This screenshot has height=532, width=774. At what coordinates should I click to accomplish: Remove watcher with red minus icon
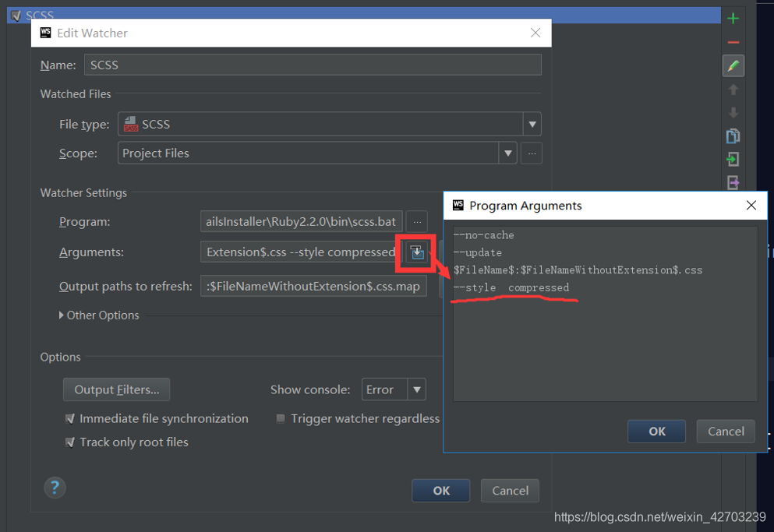pos(733,42)
